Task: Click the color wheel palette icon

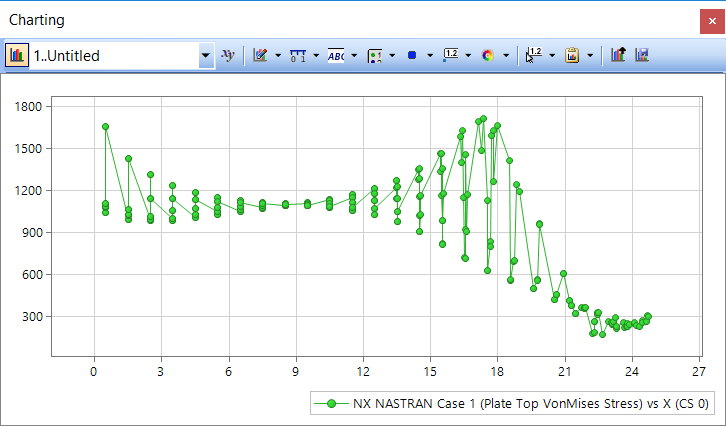Action: point(488,56)
